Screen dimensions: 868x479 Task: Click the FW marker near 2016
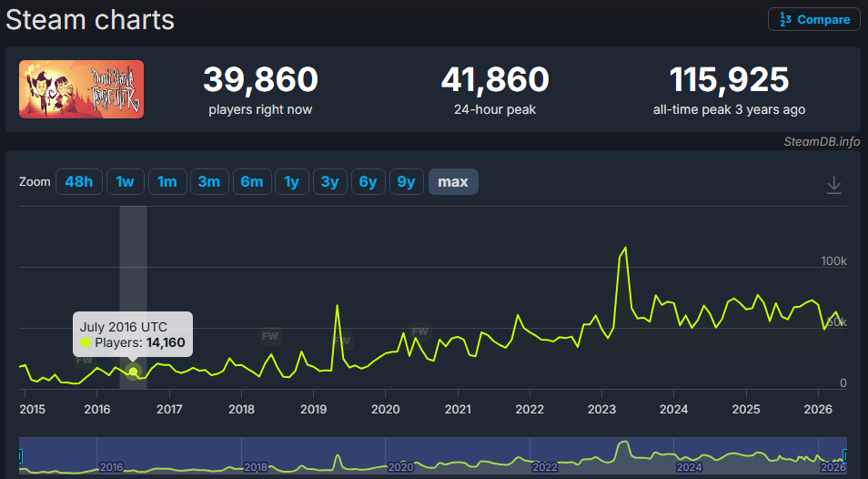click(x=84, y=360)
